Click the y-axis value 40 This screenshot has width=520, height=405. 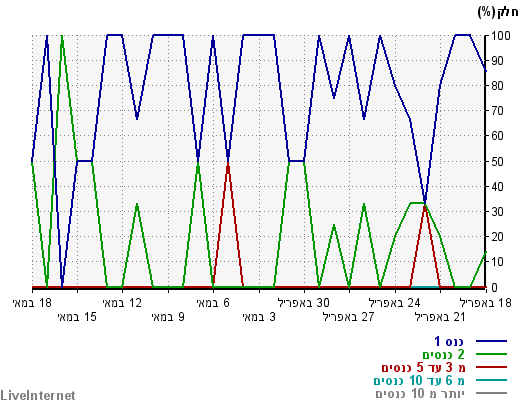click(x=498, y=186)
